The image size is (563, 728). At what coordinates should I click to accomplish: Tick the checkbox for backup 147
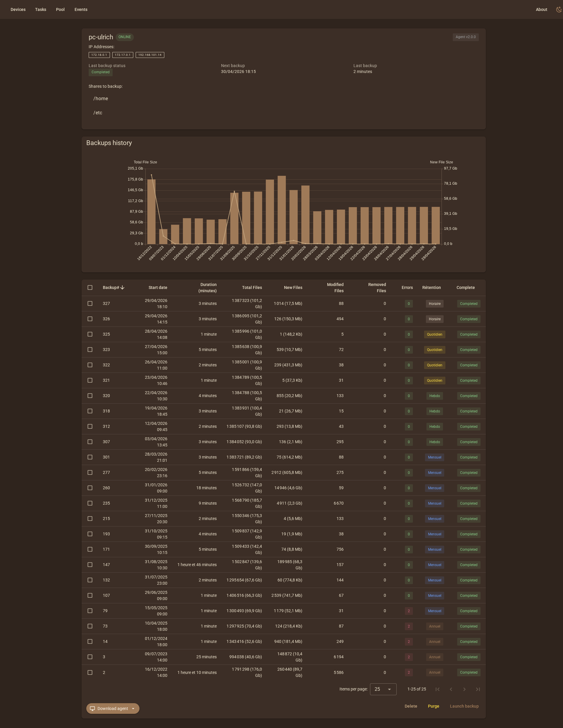90,565
